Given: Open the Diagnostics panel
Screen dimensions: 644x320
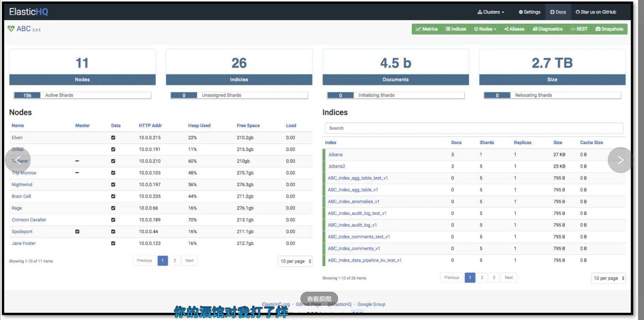Looking at the screenshot, I should coord(547,29).
